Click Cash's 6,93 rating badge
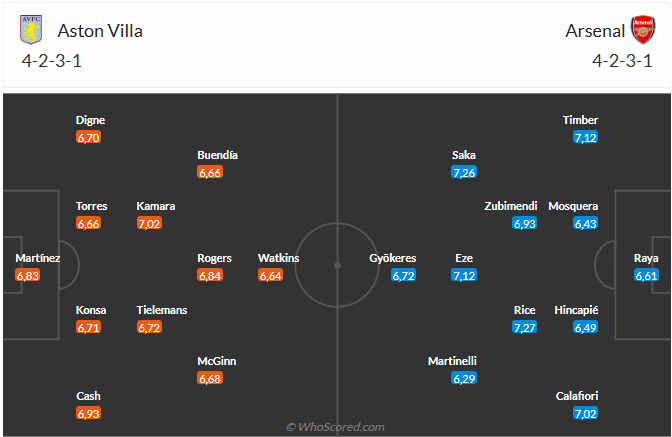 [88, 412]
